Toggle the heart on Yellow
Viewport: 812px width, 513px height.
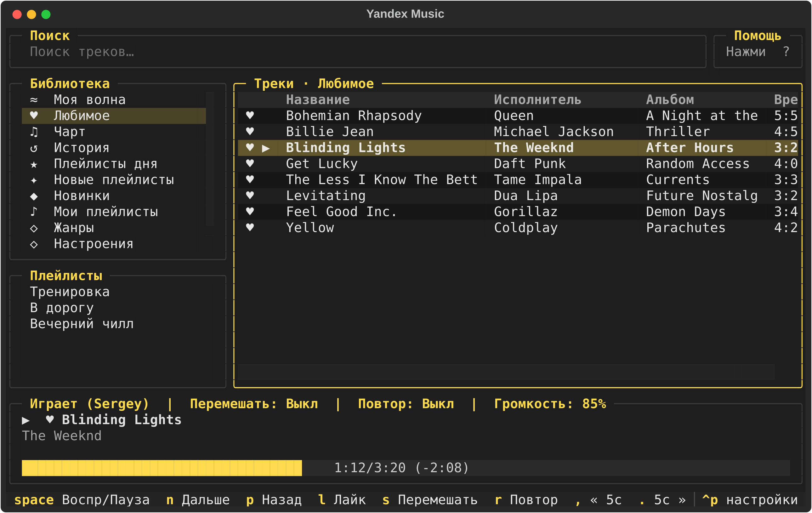[250, 228]
